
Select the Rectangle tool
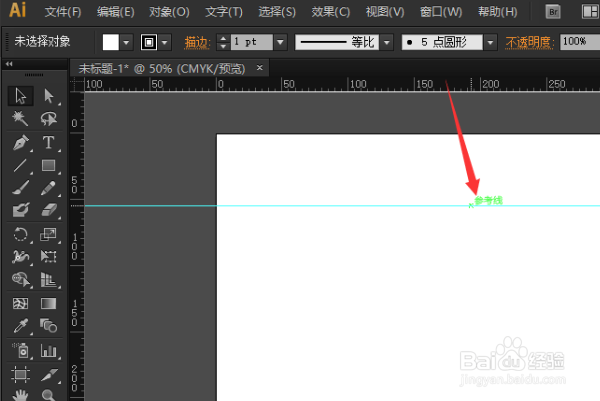pos(49,166)
